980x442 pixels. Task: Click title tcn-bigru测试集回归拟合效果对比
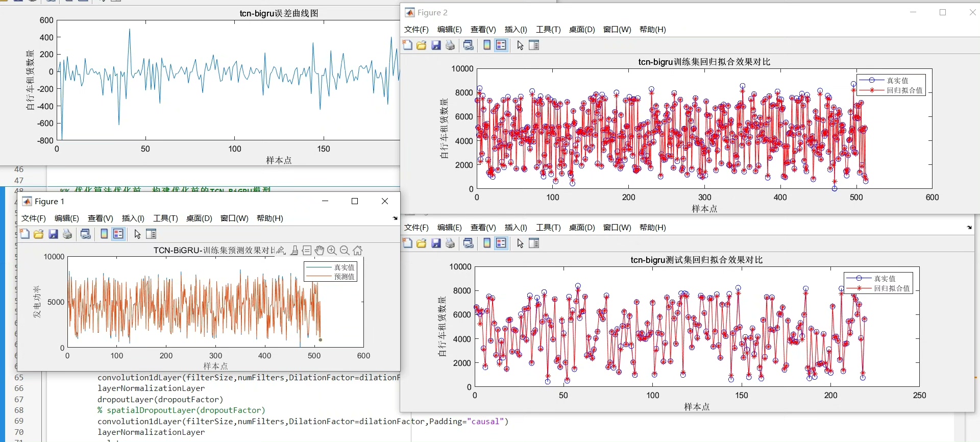click(x=697, y=260)
